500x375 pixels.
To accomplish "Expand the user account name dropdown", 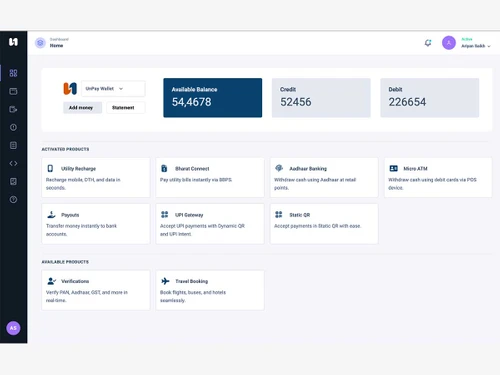I will click(x=476, y=46).
